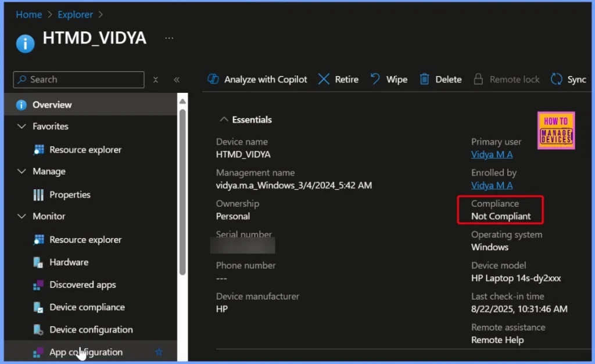Click the Sync circular arrows icon
This screenshot has height=364, width=595.
click(556, 79)
